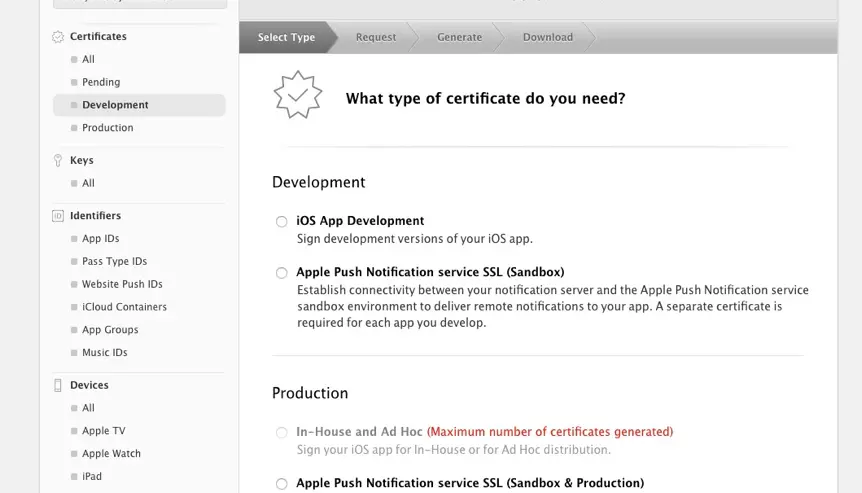Screen dimensions: 862x493
Task: Click the certificate seal checkmark icon
Action: point(297,95)
